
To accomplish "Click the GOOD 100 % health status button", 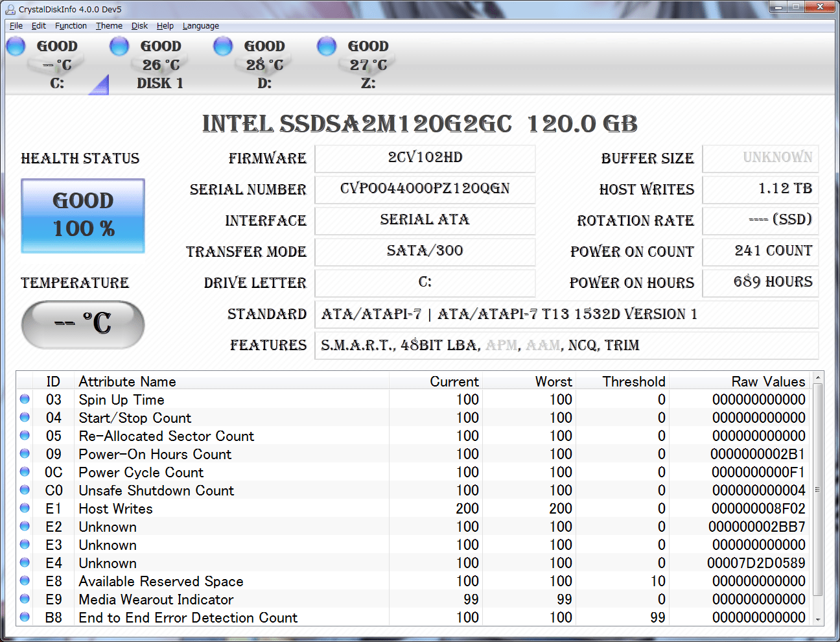I will coord(83,216).
